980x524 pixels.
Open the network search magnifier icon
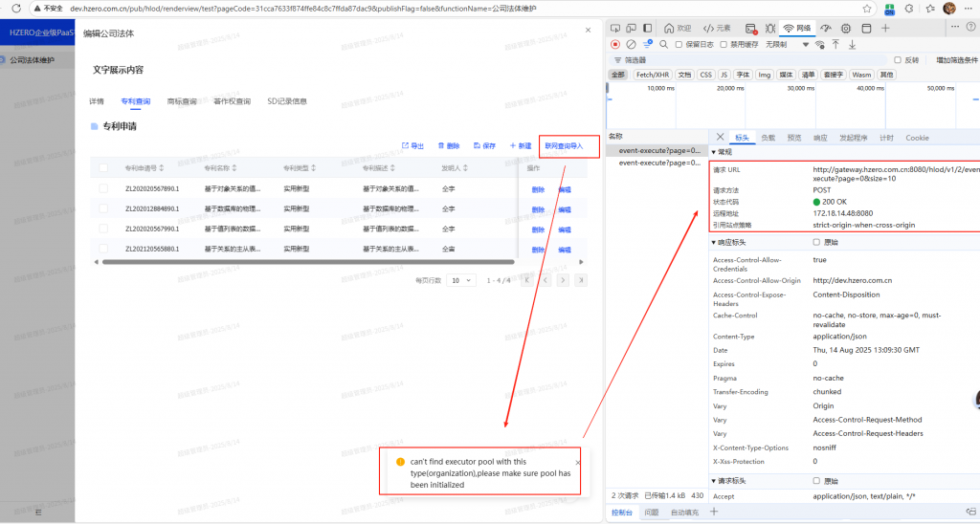click(x=662, y=44)
